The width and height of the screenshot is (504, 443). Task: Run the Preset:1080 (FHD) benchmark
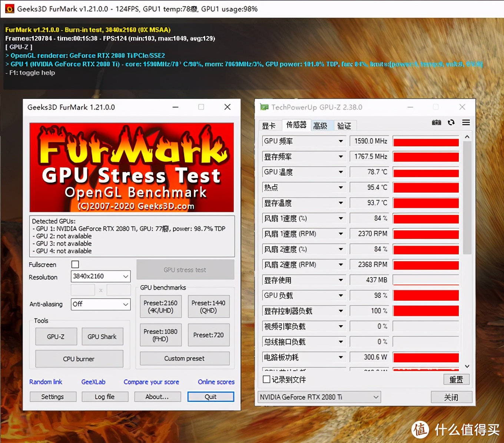161,335
